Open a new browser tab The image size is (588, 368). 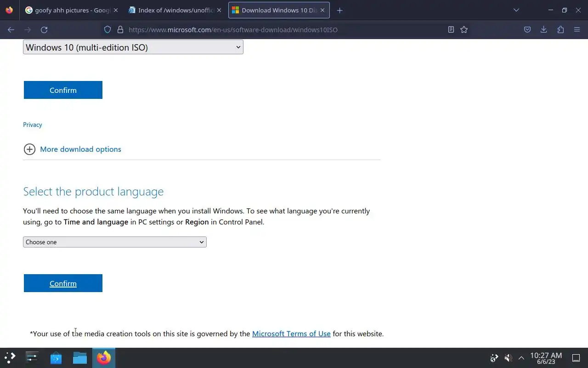[339, 10]
